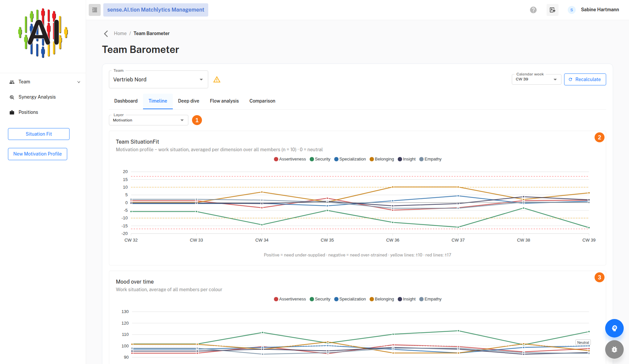Open Synergy Analysis in sidebar
Viewport: 629px width, 364px height.
click(37, 97)
